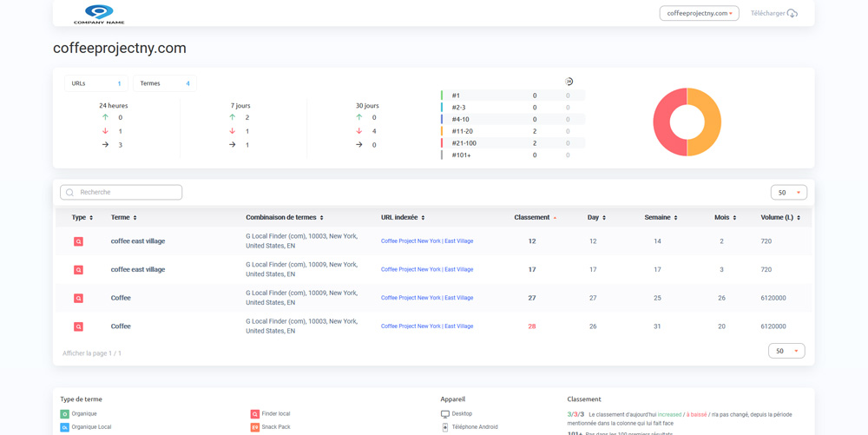Click the orange bar beside #11-20
This screenshot has height=435, width=868.
coord(442,131)
